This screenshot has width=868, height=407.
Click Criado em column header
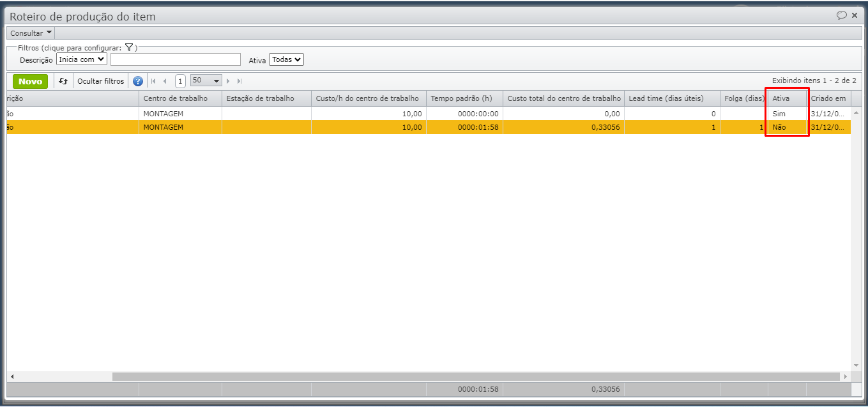[x=828, y=98]
